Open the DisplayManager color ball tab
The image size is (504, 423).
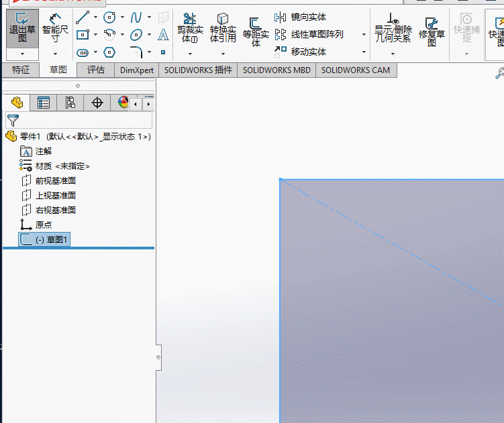coord(123,103)
